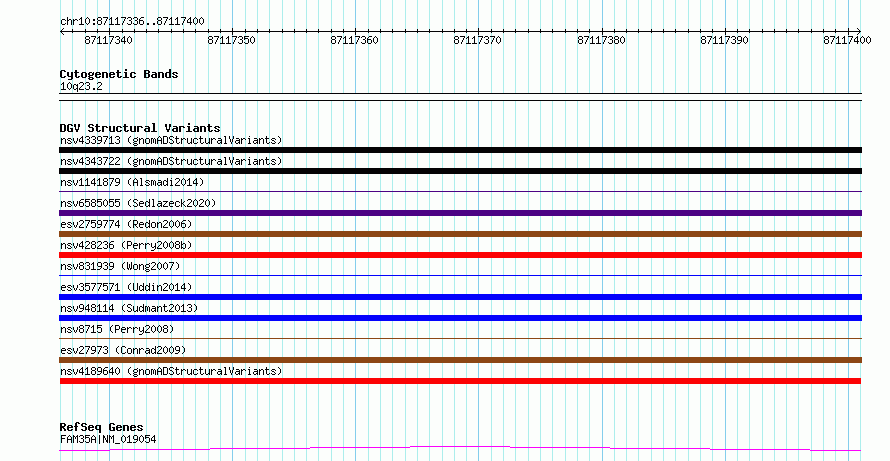Open the RefSeq Genes track title
The width and height of the screenshot is (890, 461).
101,427
